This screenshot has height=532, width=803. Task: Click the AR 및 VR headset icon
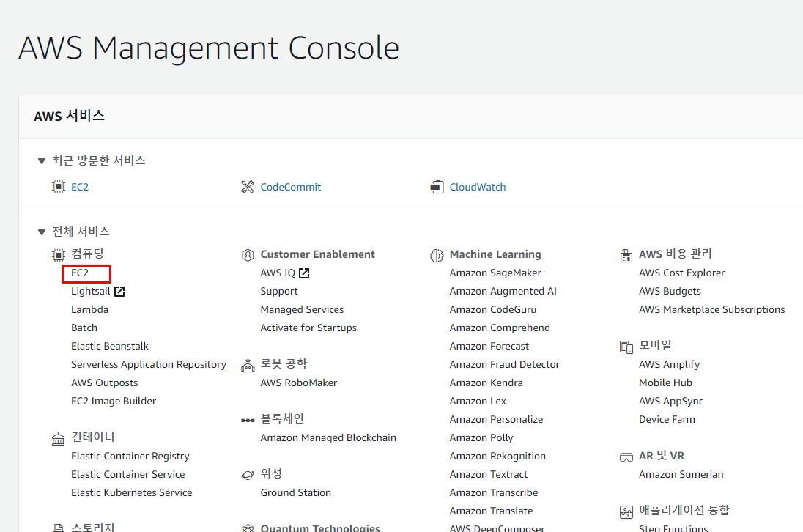pyautogui.click(x=626, y=457)
